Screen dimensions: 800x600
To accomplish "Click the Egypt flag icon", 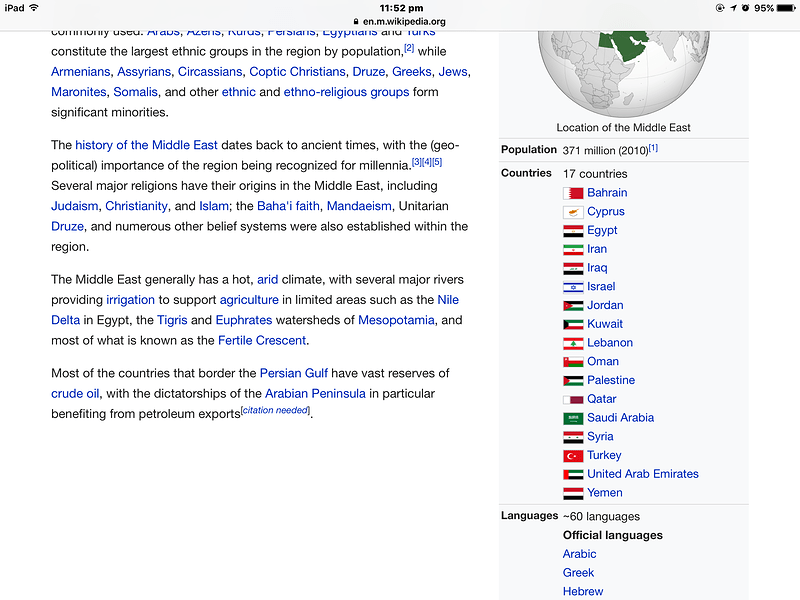I will pos(573,231).
